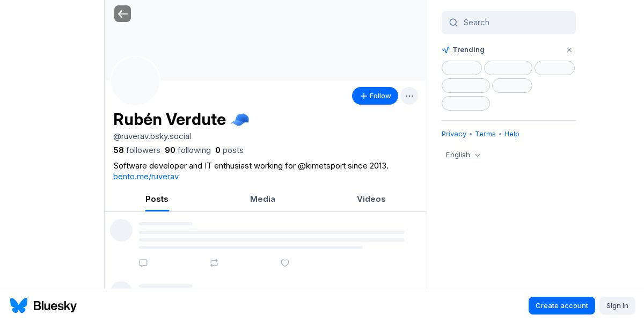644x322 pixels.
Task: View the 58 followers list
Action: pyautogui.click(x=137, y=150)
